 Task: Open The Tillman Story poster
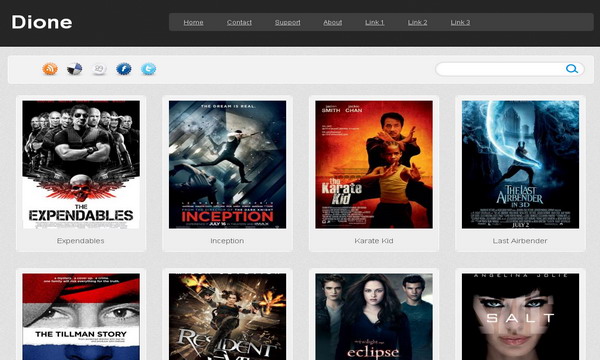(81, 317)
